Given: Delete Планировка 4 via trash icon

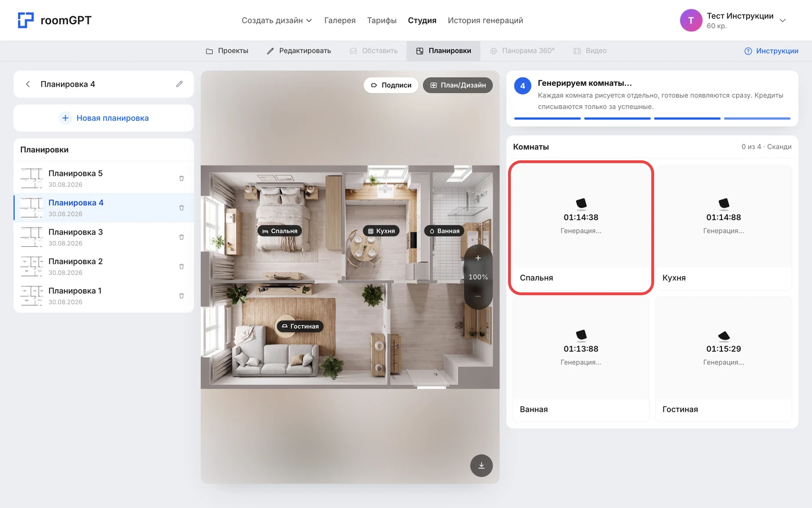Looking at the screenshot, I should click(x=182, y=208).
